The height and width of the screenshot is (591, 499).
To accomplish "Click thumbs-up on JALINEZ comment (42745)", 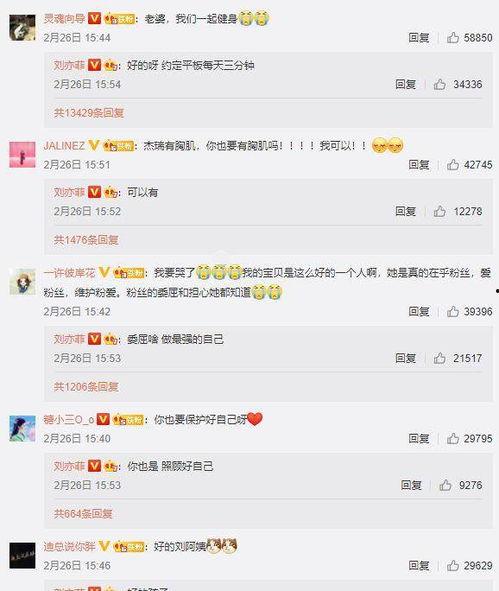I will 453,165.
